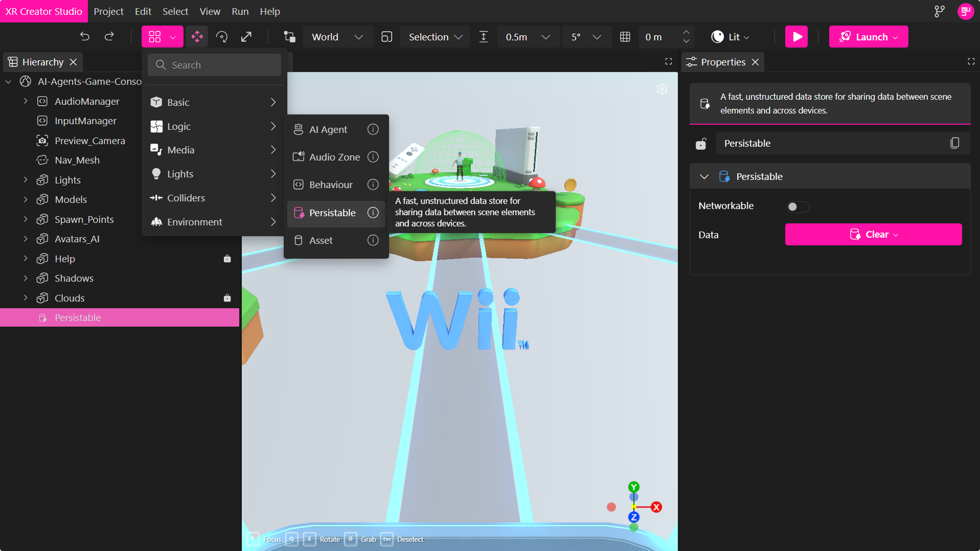Click the X axis gizmo handle
Viewport: 980px width, 551px height.
coord(656,507)
